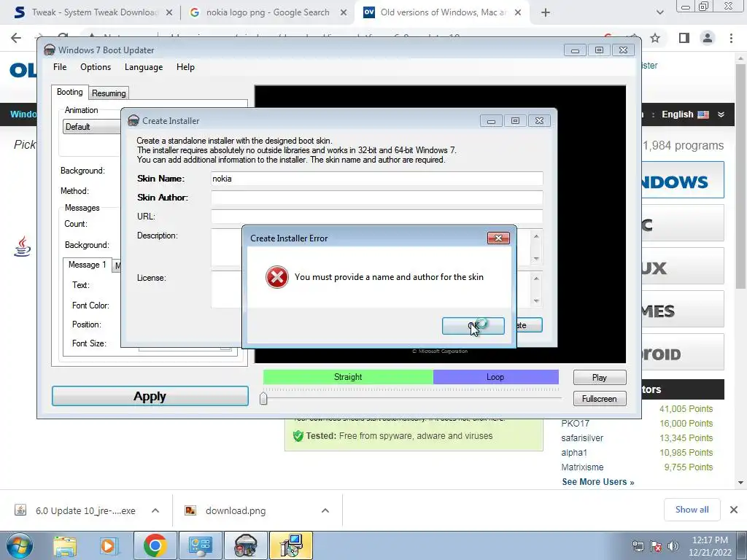Open the Help menu in Boot Updater
Screen dimensions: 747x560
point(185,67)
